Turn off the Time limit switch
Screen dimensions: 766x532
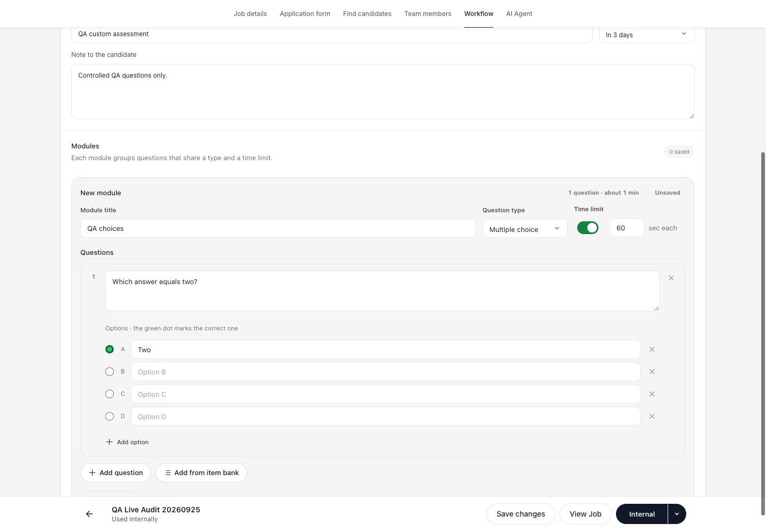(x=588, y=228)
